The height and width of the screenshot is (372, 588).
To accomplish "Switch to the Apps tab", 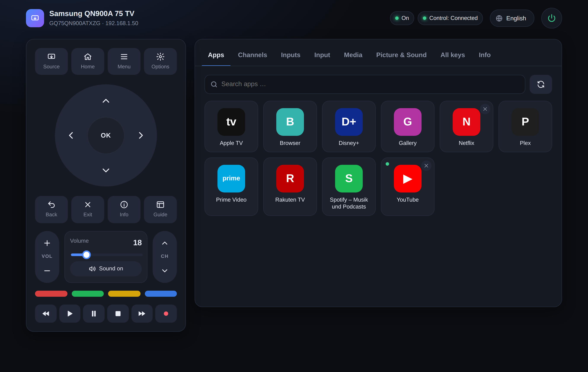I will tap(216, 55).
